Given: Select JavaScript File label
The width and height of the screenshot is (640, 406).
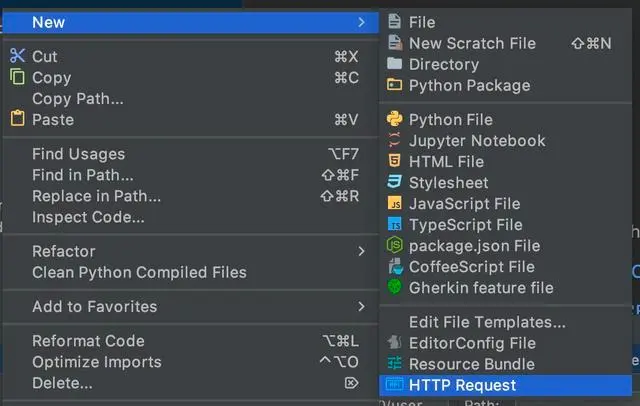Looking at the screenshot, I should 464,204.
